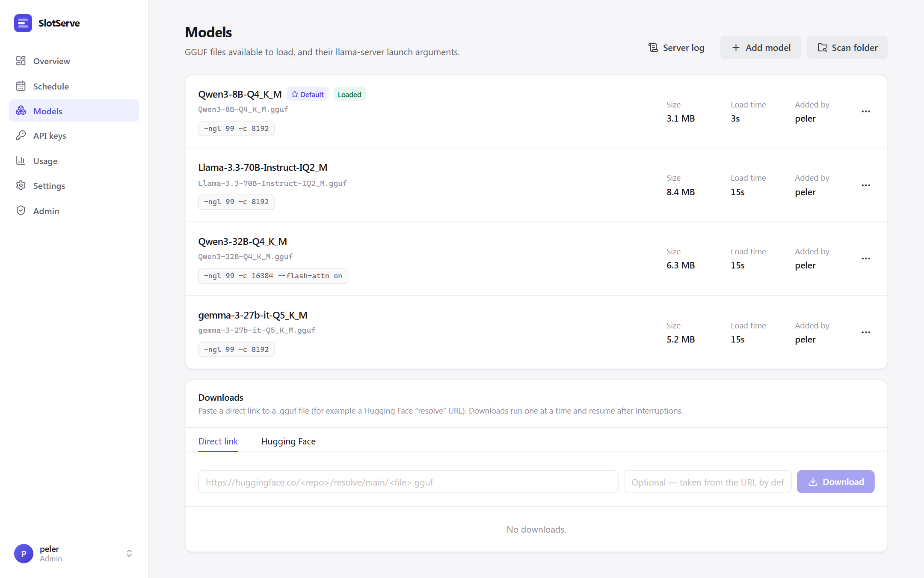
Task: Click the Default star badge
Action: click(x=308, y=94)
